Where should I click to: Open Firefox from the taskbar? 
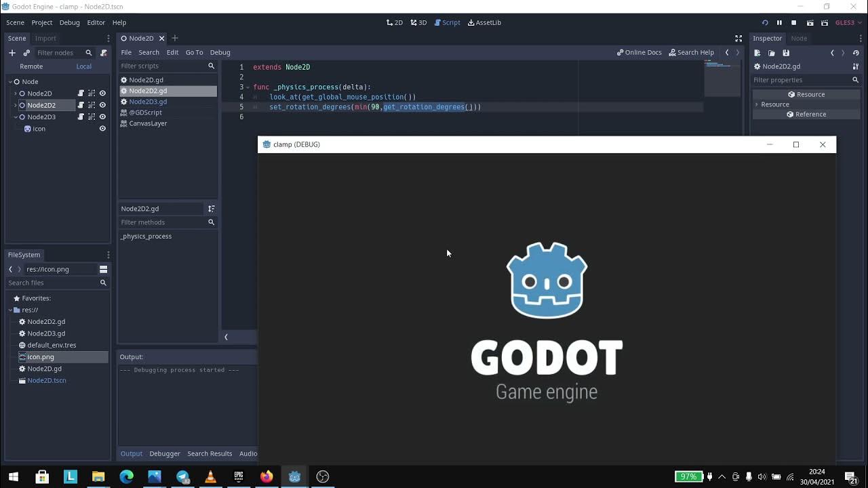[x=267, y=476]
